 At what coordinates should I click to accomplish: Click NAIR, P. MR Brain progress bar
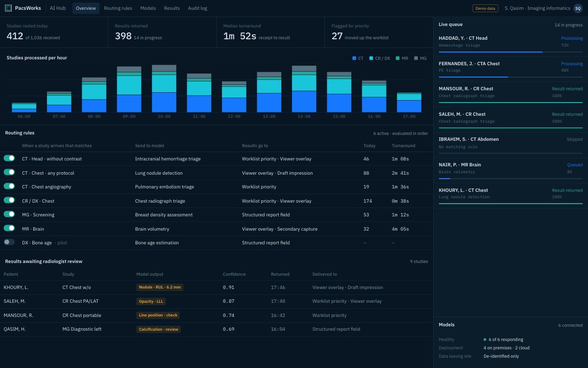pos(511,178)
